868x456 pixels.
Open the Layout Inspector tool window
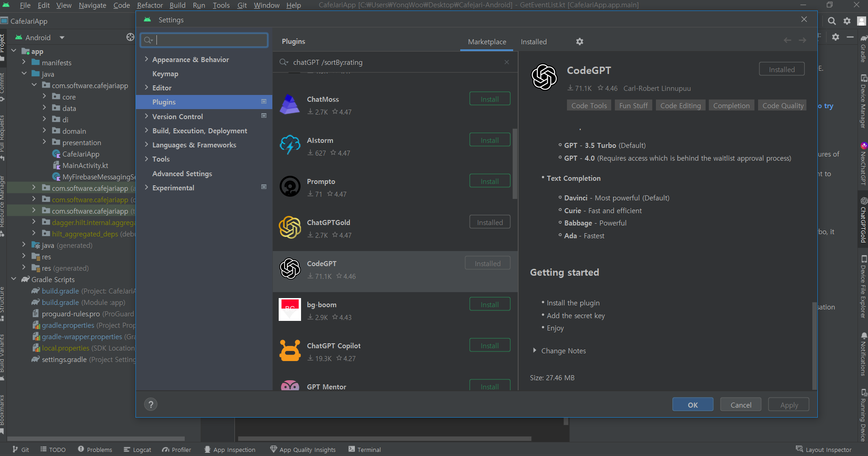[824, 450]
